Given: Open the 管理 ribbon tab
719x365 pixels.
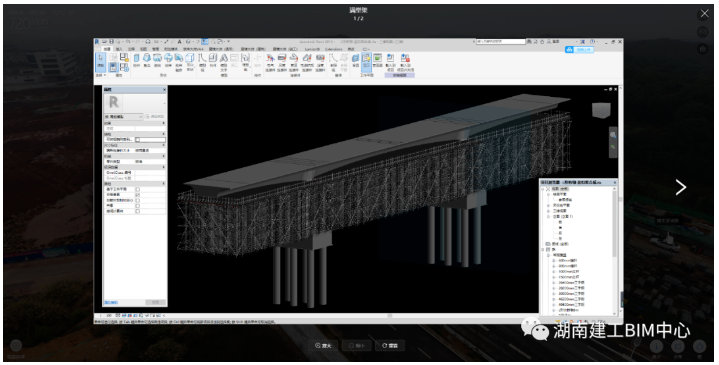Looking at the screenshot, I should tap(155, 49).
